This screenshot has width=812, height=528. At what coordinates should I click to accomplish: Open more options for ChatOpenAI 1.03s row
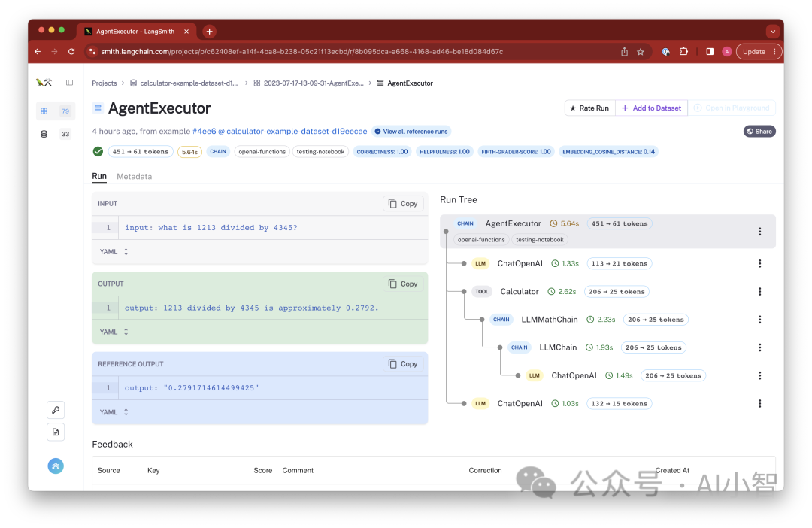[759, 403]
